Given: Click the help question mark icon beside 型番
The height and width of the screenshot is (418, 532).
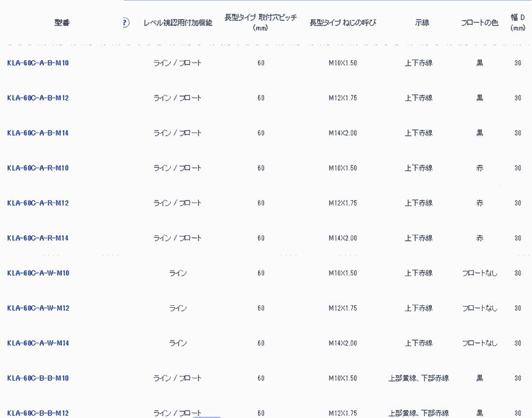Looking at the screenshot, I should pyautogui.click(x=125, y=23).
